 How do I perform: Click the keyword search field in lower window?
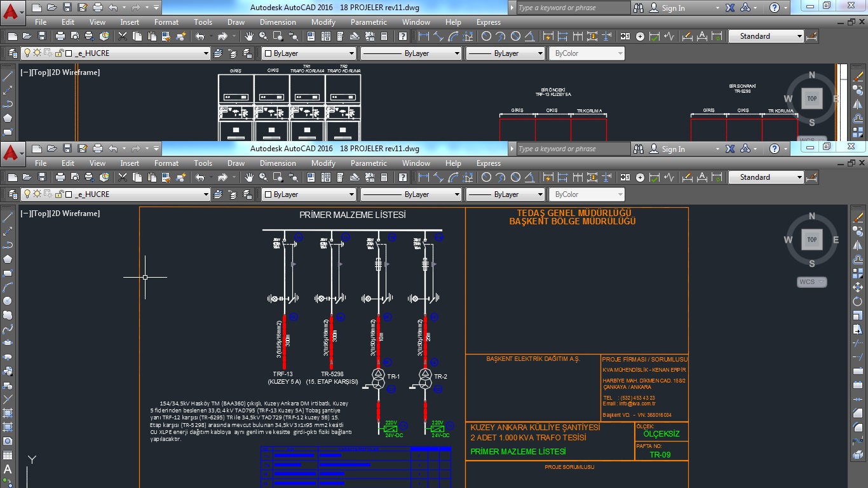point(572,149)
